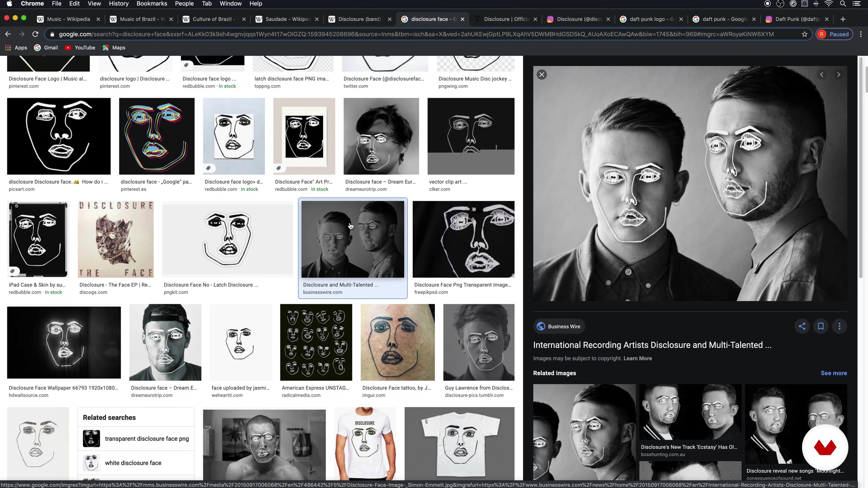Open the Disclosure Face tattoo thumbnail

[398, 342]
